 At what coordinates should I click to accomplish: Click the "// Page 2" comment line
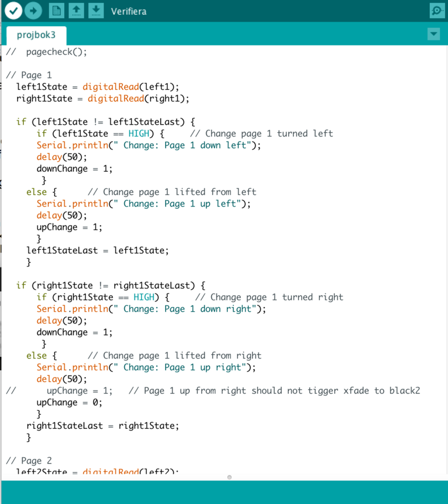28,461
